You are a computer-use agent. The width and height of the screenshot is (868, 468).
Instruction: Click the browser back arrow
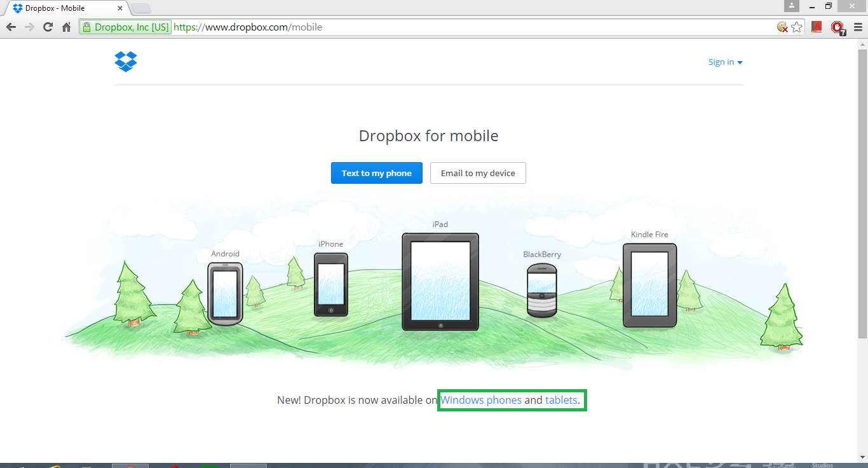click(11, 27)
